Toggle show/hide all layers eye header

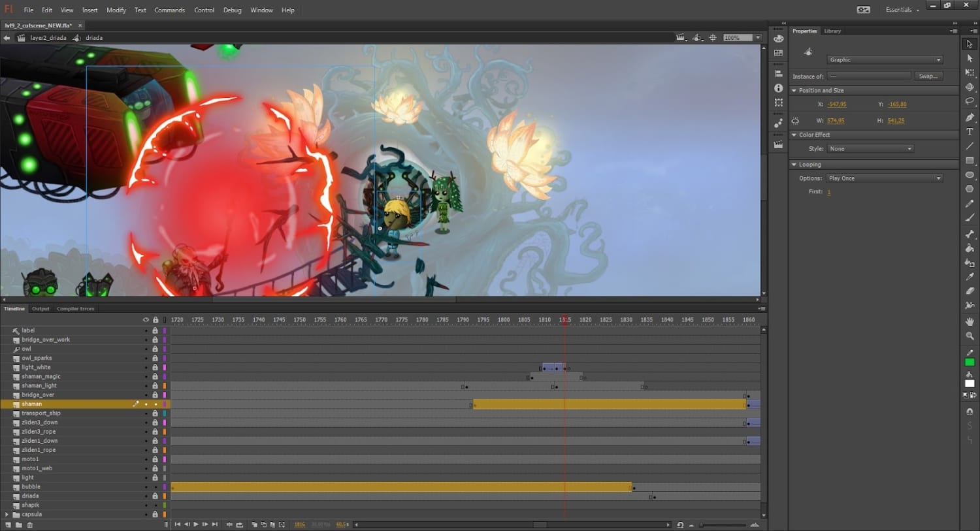pyautogui.click(x=146, y=320)
